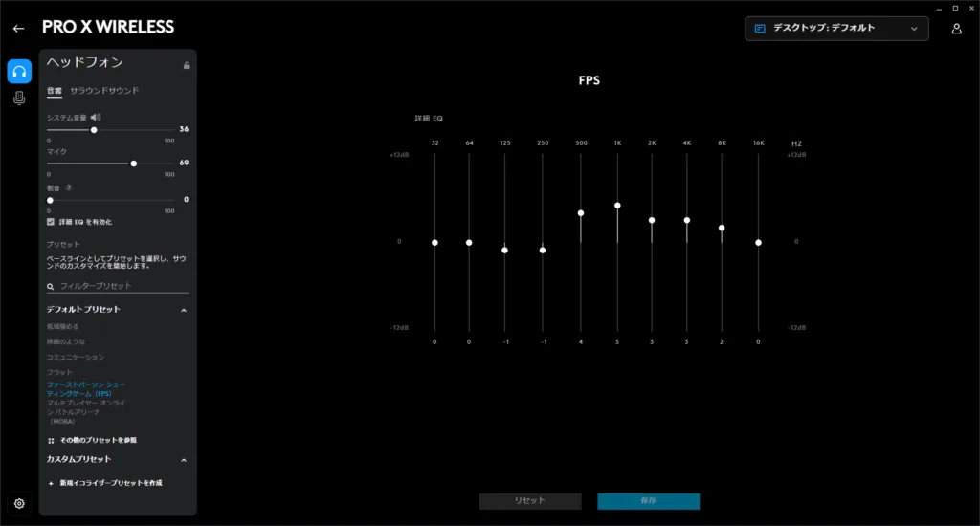The image size is (980, 526).
Task: Click the システム音量 value 36
Action: click(x=184, y=129)
